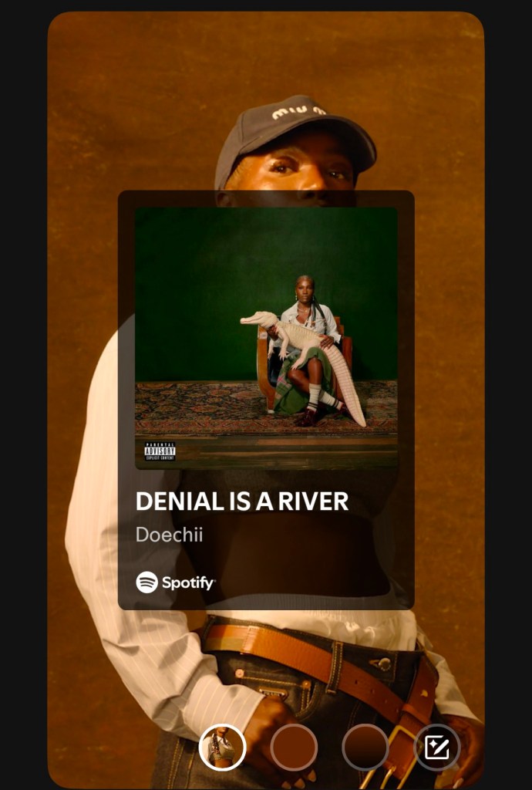Open the Doechii artist name
Image resolution: width=532 pixels, height=790 pixels.
tap(169, 535)
